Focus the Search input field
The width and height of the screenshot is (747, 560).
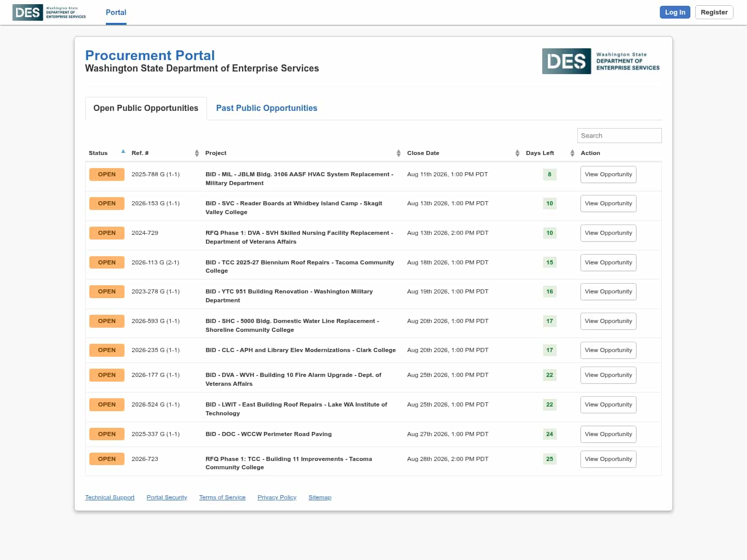pyautogui.click(x=619, y=136)
